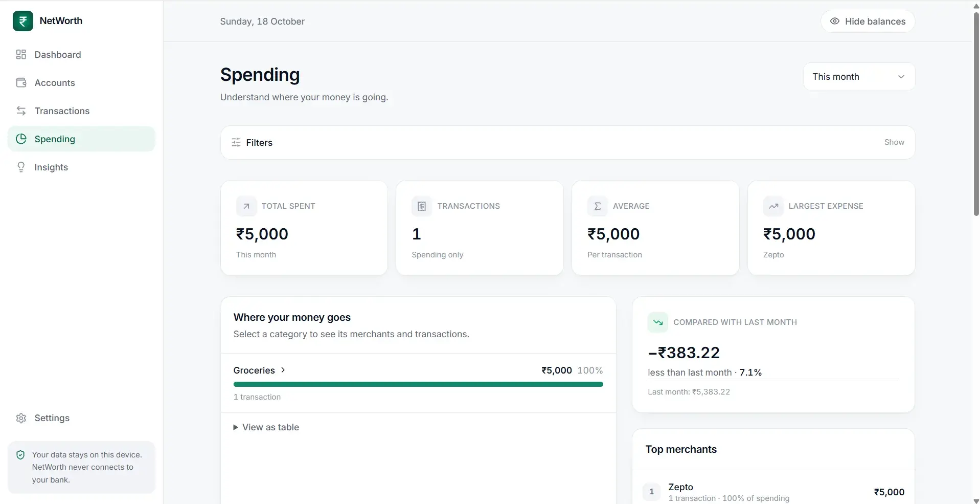
Task: Expand the View as table disclosure
Action: point(266,427)
